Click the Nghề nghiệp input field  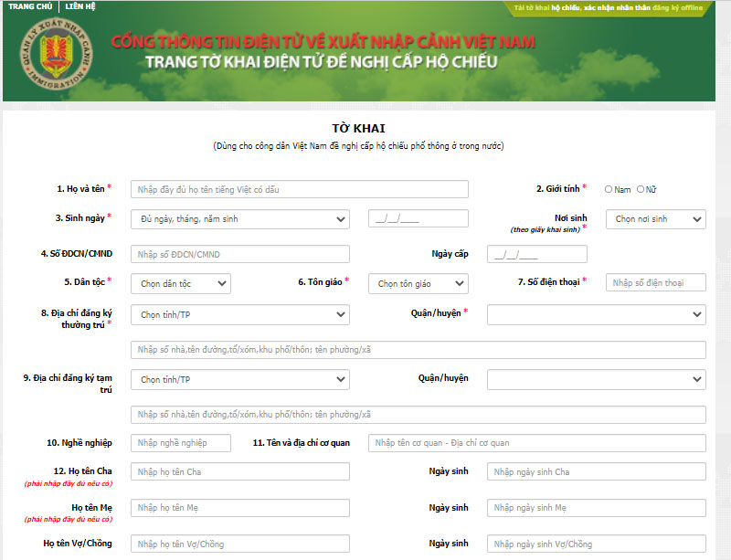tap(182, 442)
